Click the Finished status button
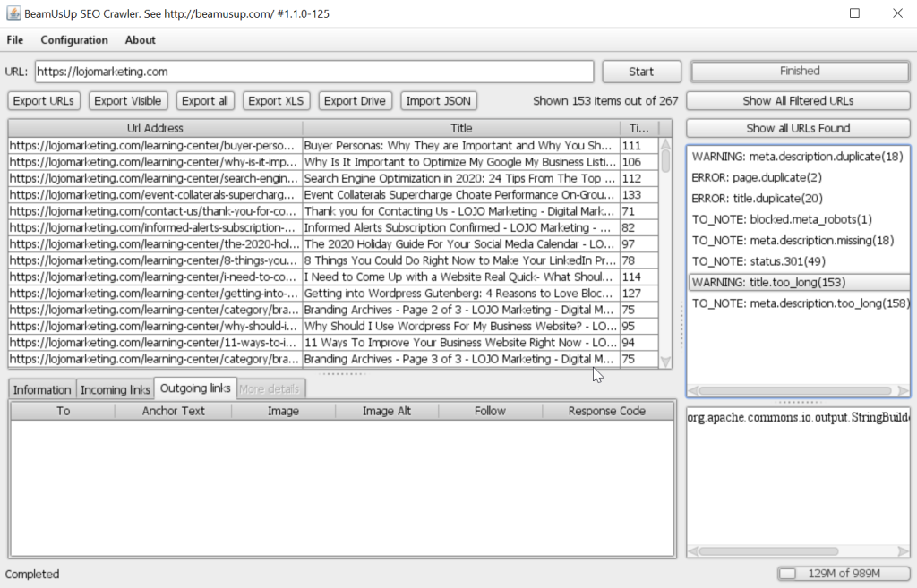Screen dimensions: 917x588 tap(800, 71)
